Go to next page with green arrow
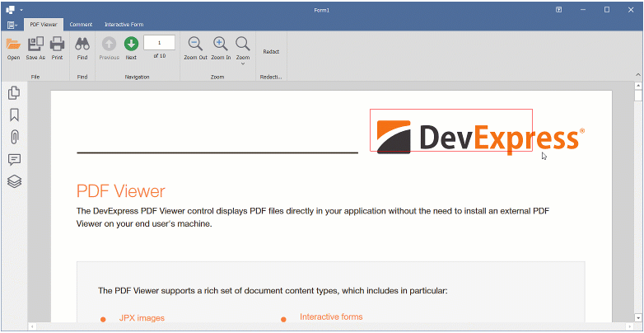 131,47
